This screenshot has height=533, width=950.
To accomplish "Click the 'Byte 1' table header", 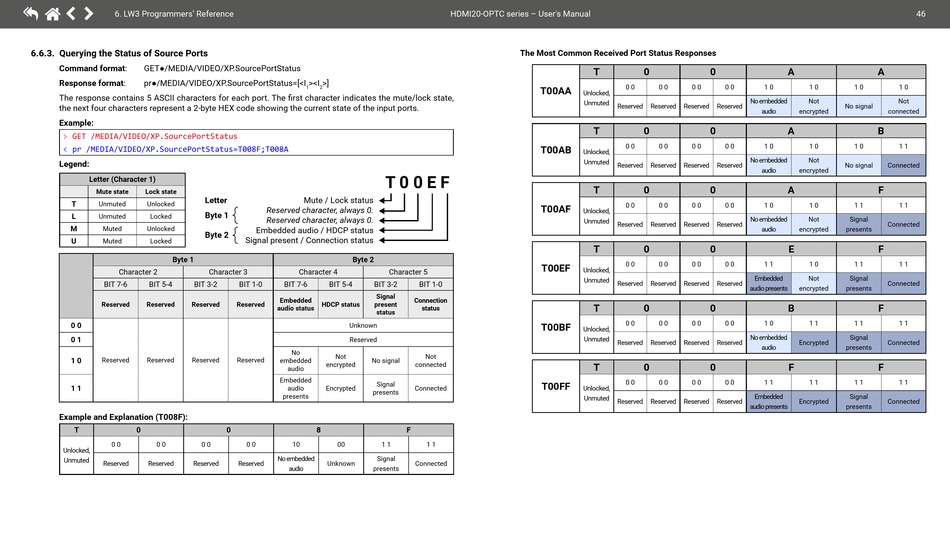I will pos(183,259).
